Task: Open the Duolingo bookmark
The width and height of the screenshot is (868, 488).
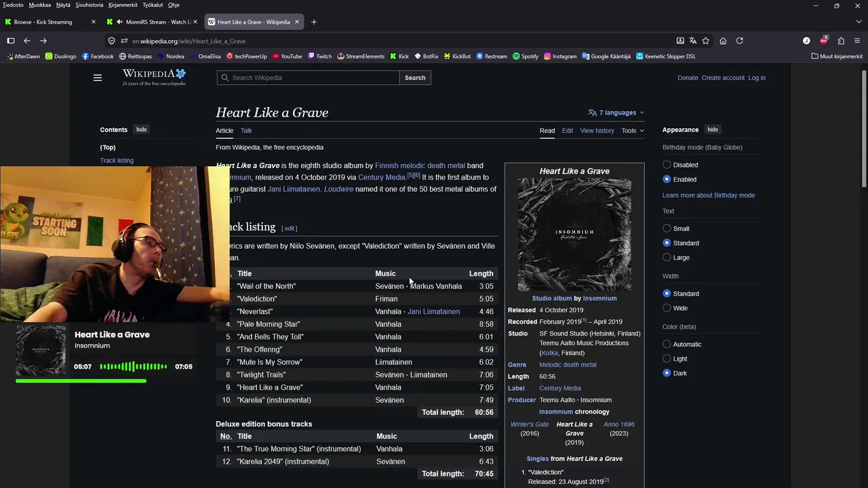Action: point(61,56)
